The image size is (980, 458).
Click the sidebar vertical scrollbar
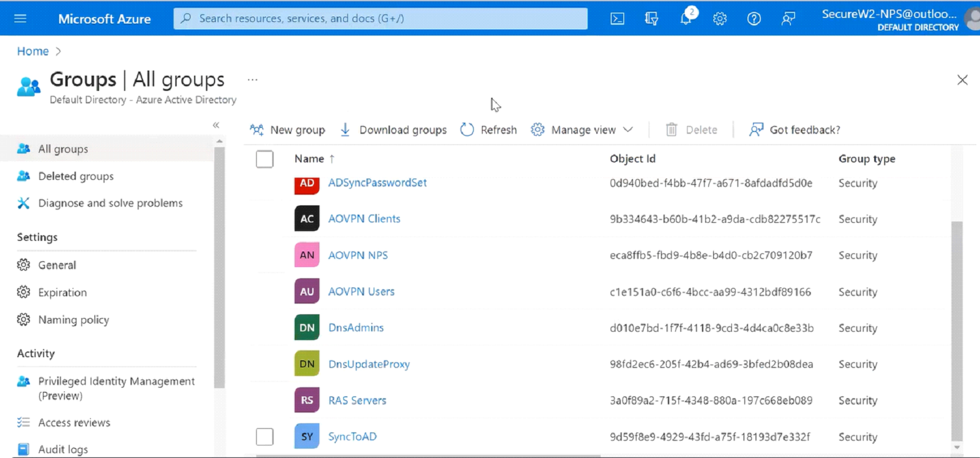219,268
